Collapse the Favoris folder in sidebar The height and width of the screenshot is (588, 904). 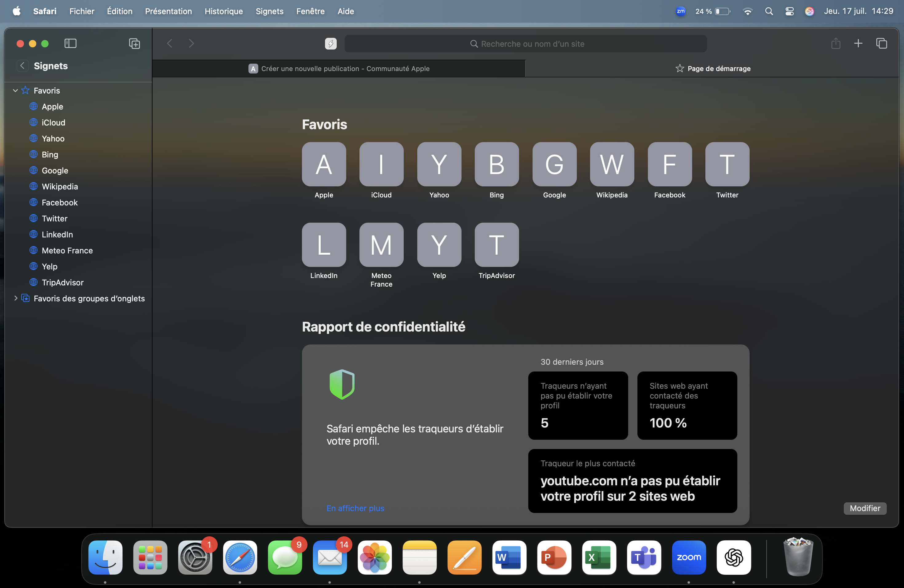[x=16, y=90]
